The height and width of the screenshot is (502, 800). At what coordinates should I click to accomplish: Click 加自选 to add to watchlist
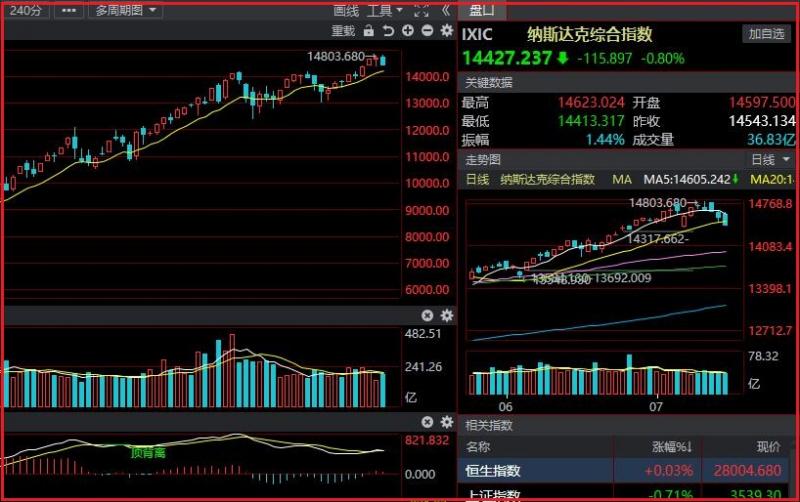click(766, 34)
